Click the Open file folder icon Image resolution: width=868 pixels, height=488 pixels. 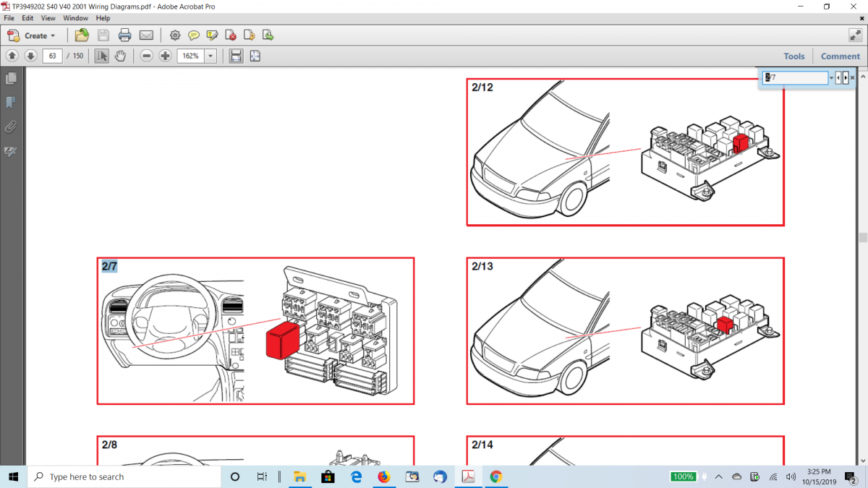click(82, 35)
